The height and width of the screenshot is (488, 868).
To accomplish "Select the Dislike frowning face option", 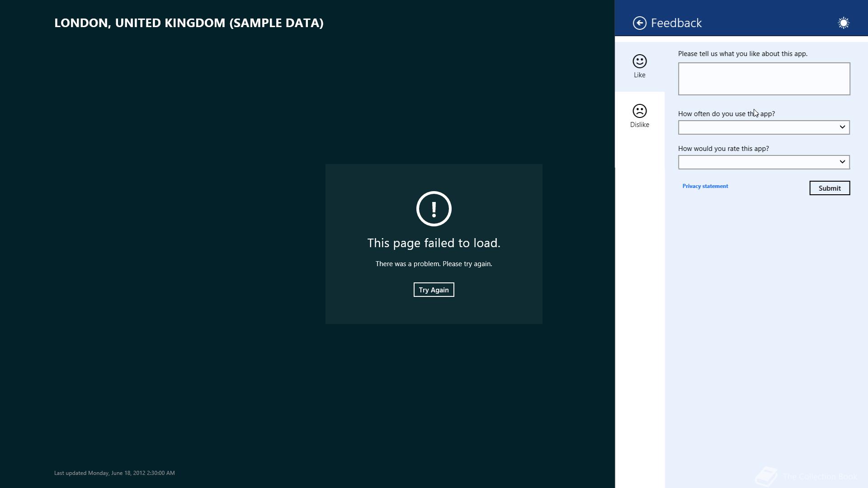I will 639,116.
